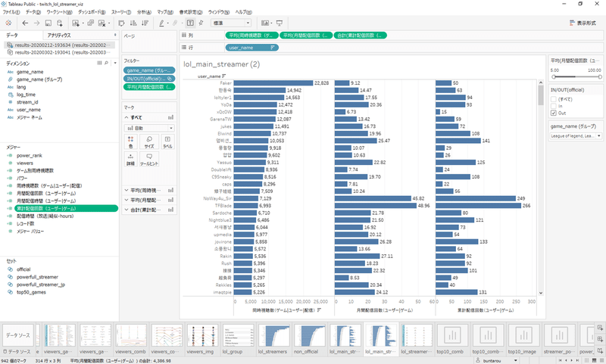Image resolution: width=606 pixels, height=364 pixels.
Task: Check the (すべて) filter option
Action: click(554, 99)
